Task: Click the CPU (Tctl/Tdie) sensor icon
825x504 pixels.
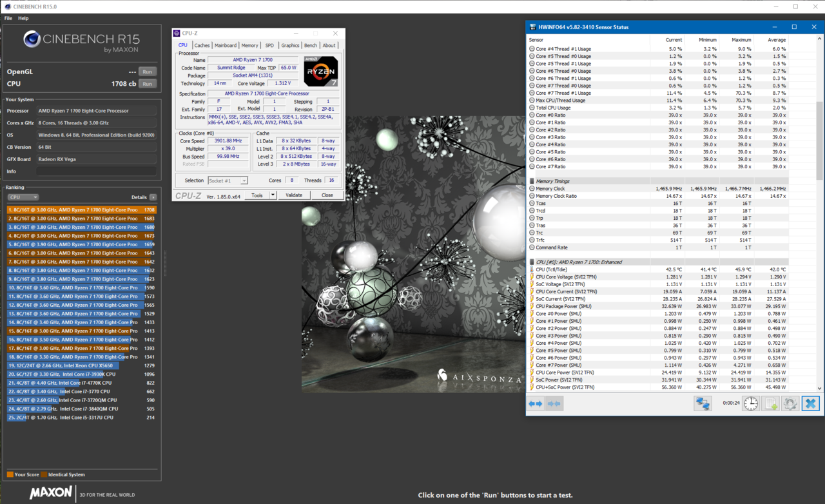Action: [532, 269]
